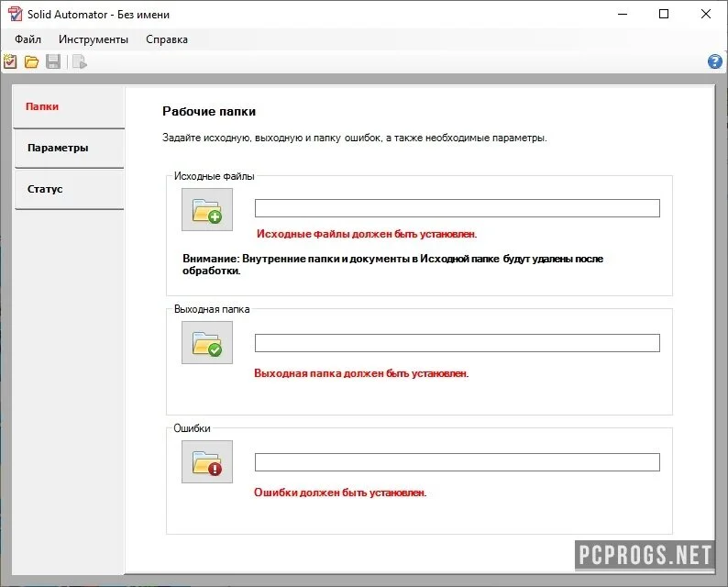Image resolution: width=728 pixels, height=587 pixels.
Task: Focus the Ошибки path field
Action: (458, 462)
